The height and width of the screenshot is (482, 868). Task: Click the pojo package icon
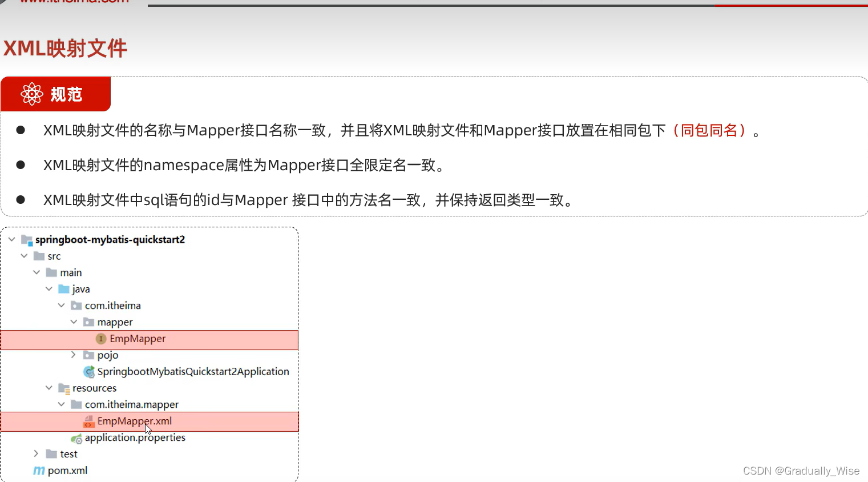88,355
